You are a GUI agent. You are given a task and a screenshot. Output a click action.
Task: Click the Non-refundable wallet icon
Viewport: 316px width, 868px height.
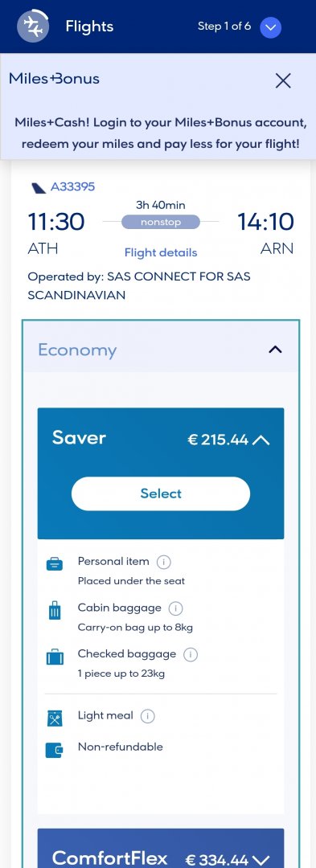pos(54,751)
